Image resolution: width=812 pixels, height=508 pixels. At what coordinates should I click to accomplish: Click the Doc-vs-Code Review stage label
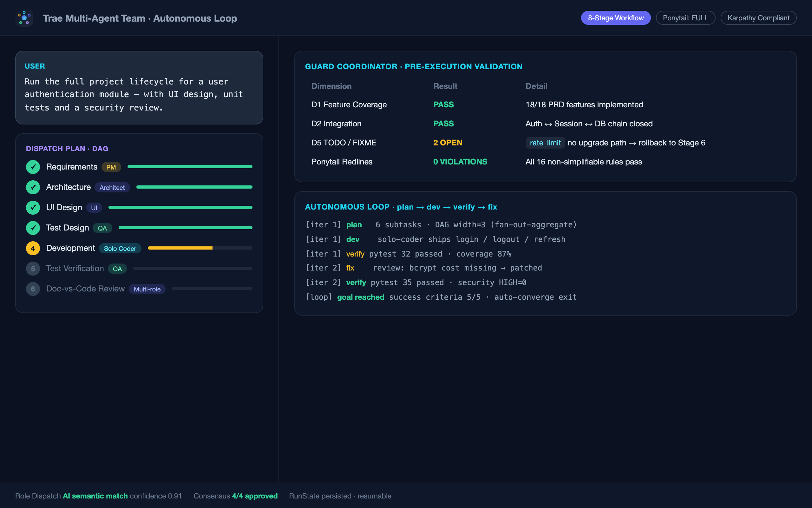[86, 289]
